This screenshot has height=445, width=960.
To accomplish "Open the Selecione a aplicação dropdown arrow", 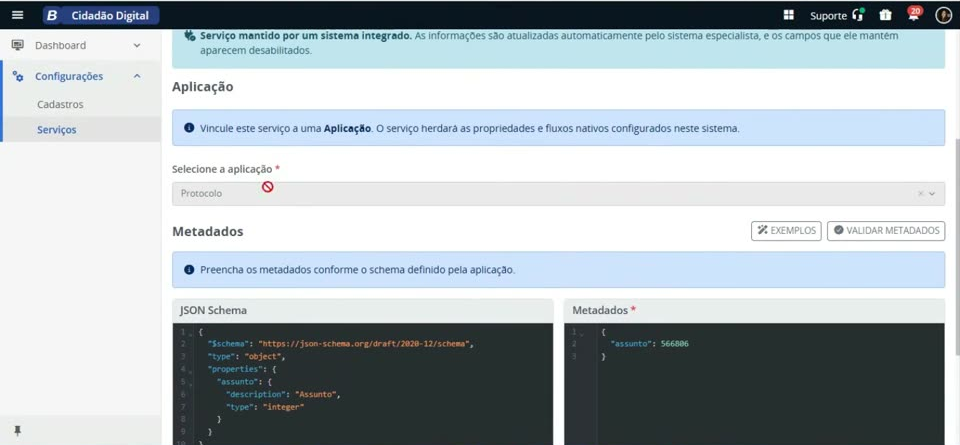I will 932,193.
